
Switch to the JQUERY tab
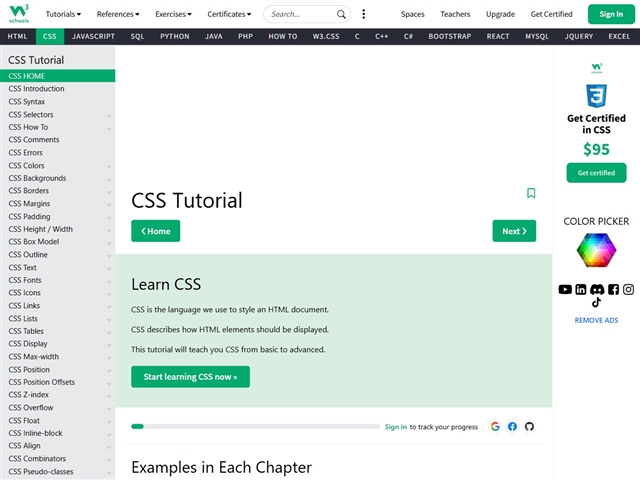tap(579, 36)
